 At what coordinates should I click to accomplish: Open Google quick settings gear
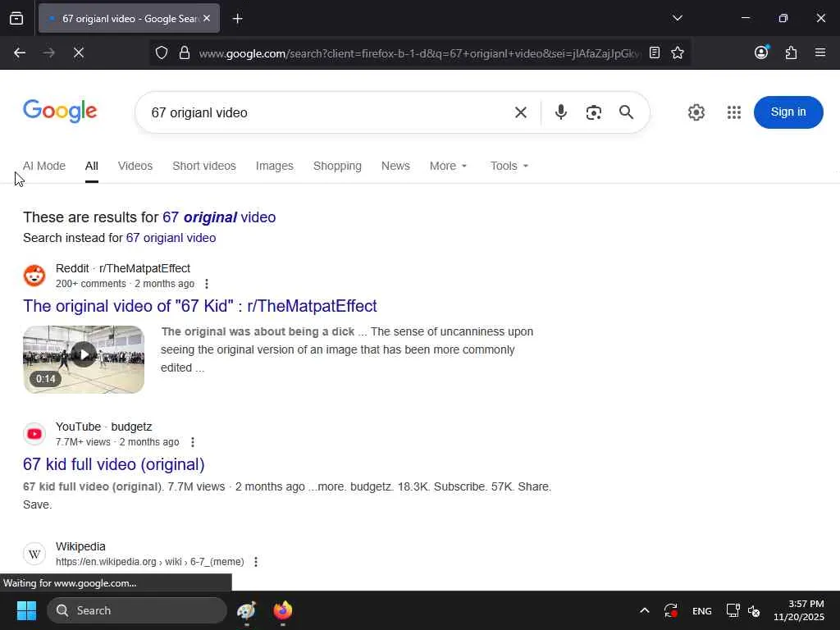[696, 112]
